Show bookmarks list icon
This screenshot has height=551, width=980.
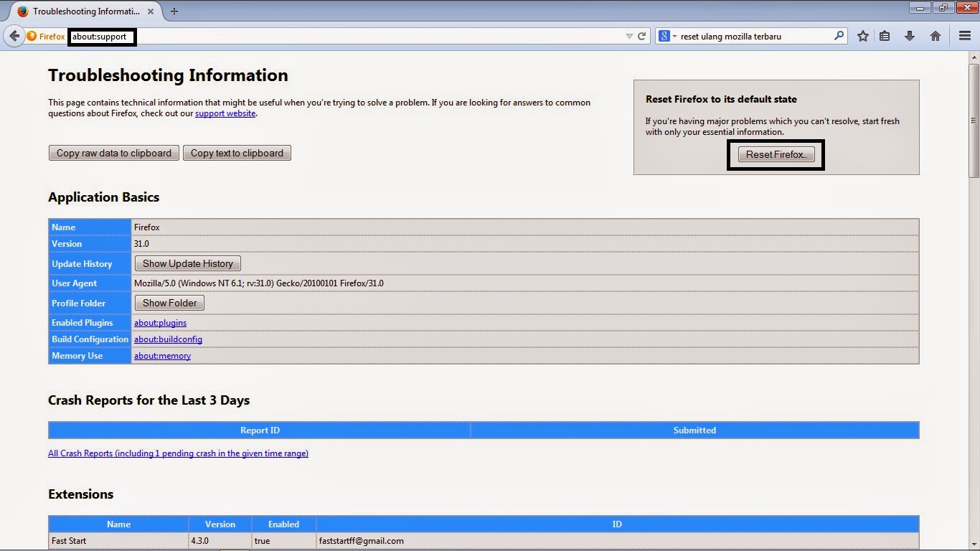[885, 36]
